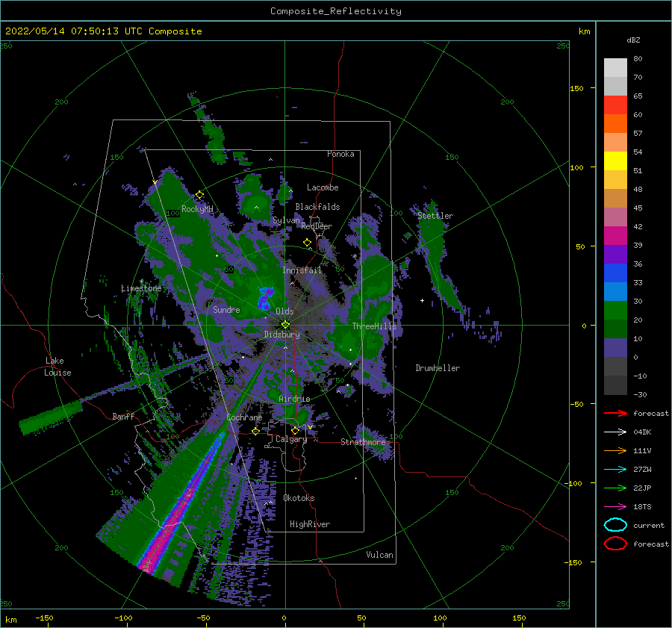
Task: Click the orange 111V arrow icon
Action: [615, 450]
